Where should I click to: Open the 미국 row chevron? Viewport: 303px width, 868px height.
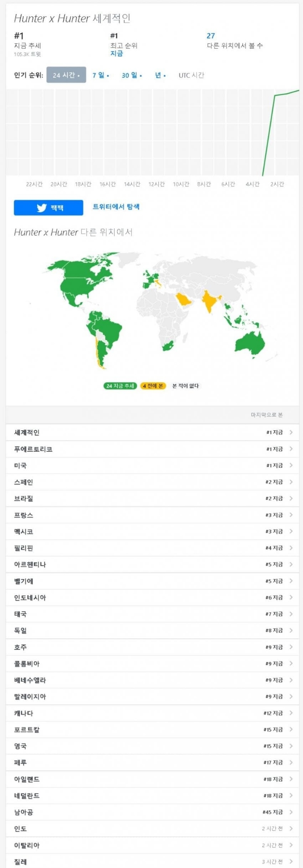291,465
